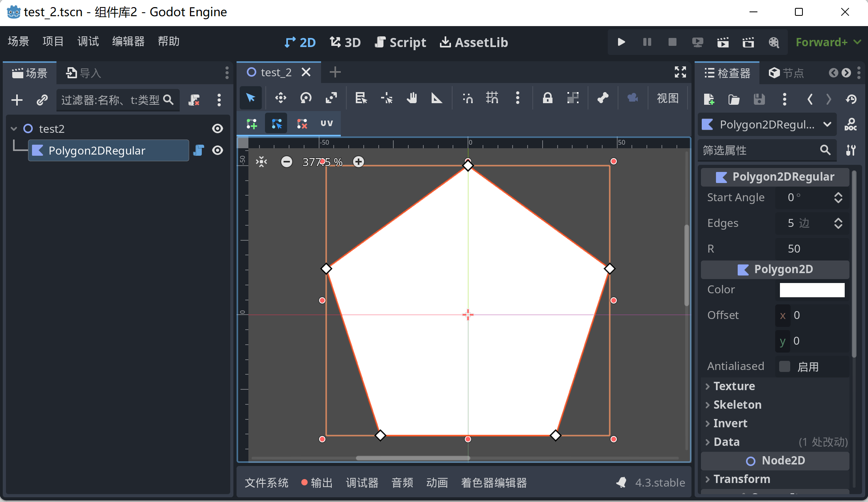Screen dimensions: 868x502
Task: Switch to the 节点 tab in inspector
Action: [786, 73]
